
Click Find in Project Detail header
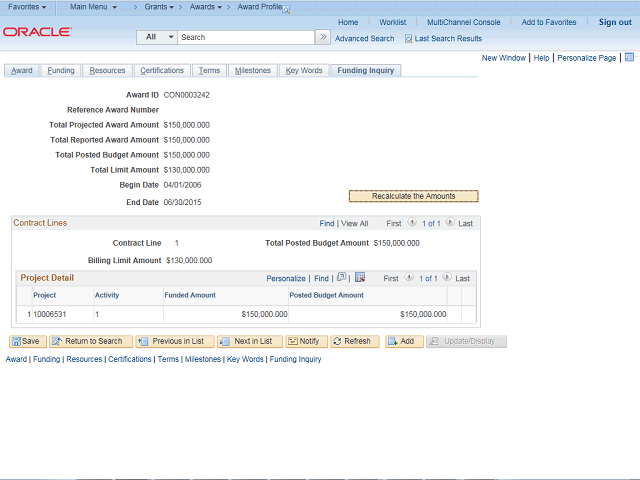(x=321, y=278)
